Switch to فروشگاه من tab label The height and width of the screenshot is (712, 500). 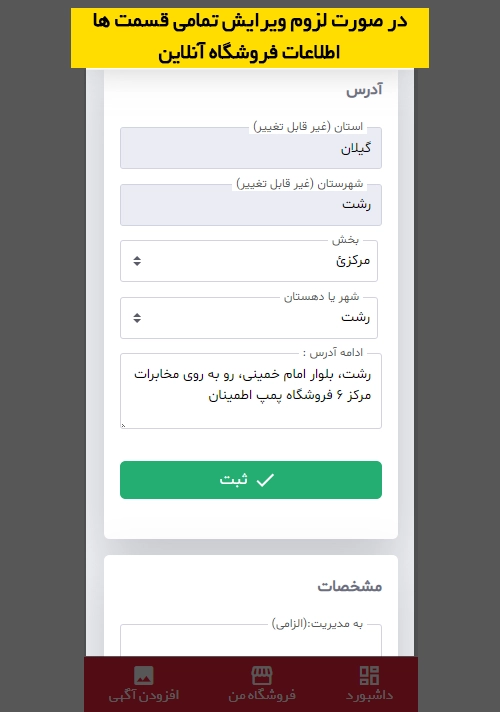pyautogui.click(x=262, y=695)
